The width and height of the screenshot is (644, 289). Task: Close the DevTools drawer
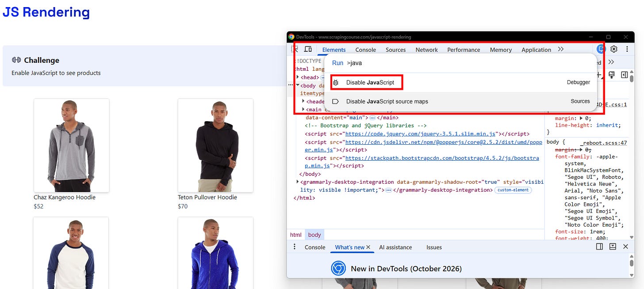[x=625, y=247]
